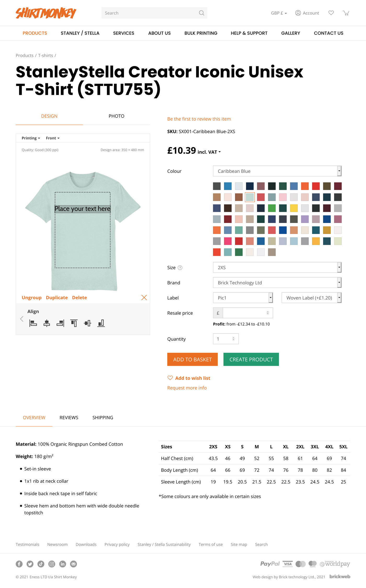This screenshot has height=588, width=366.
Task: Align selection to right edge
Action: tap(60, 323)
